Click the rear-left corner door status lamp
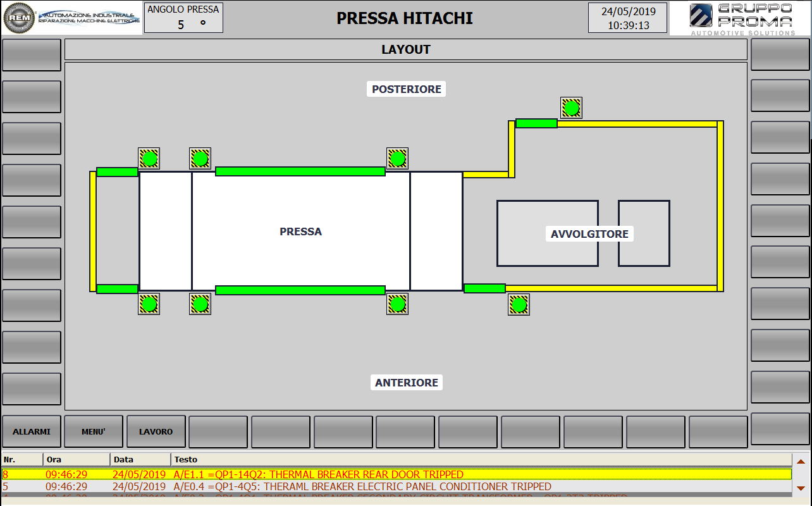The height and width of the screenshot is (506, 812). [x=149, y=158]
